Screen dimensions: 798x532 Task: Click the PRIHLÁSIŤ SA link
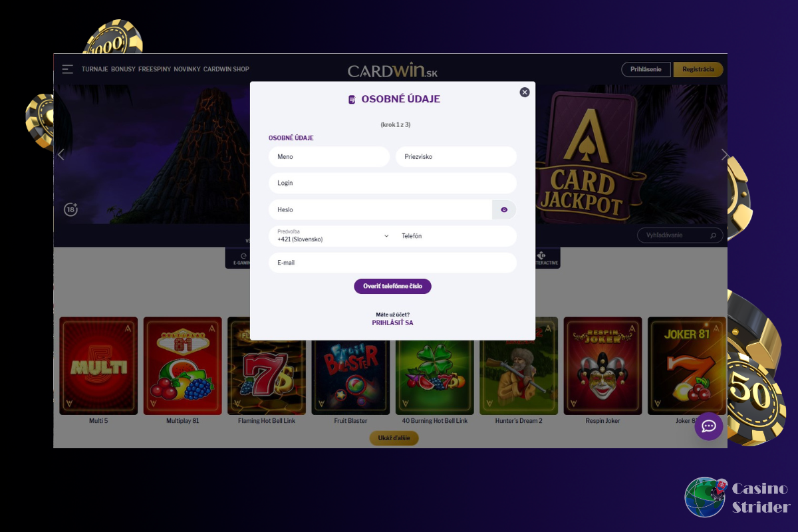[392, 323]
